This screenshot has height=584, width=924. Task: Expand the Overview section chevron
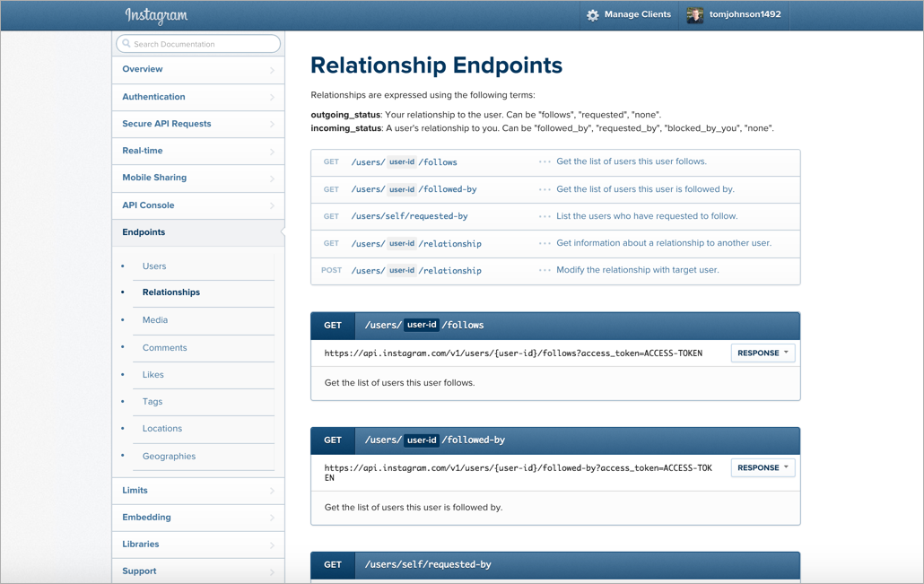[x=272, y=70]
